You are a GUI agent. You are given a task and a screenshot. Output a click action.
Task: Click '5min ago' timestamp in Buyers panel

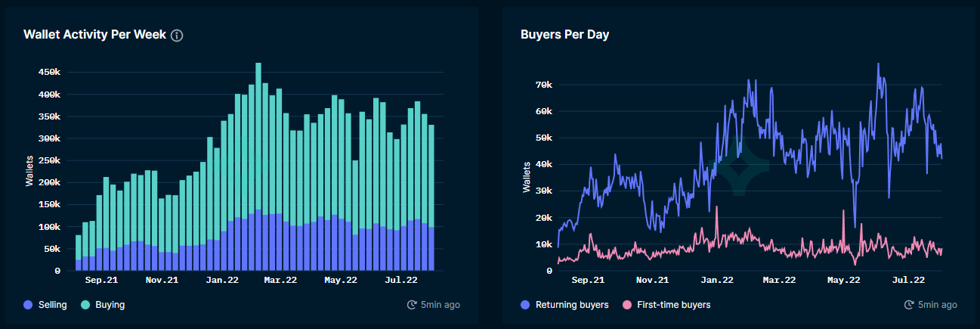coord(938,305)
